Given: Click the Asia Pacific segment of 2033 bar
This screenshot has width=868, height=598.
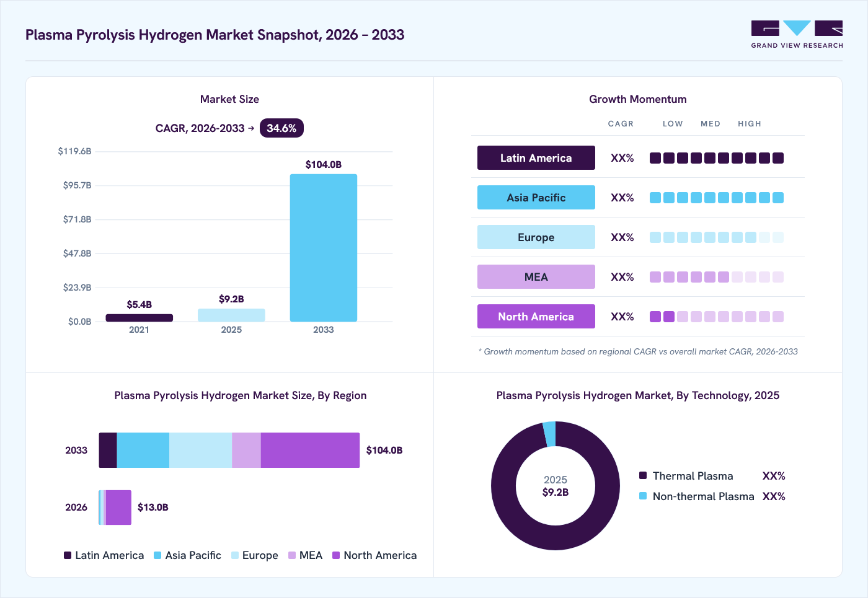Looking at the screenshot, I should pyautogui.click(x=143, y=450).
